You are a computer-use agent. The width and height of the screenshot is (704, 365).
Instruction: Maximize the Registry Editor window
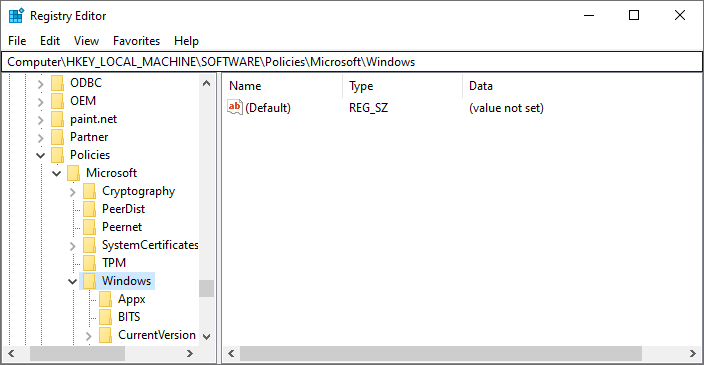point(634,16)
